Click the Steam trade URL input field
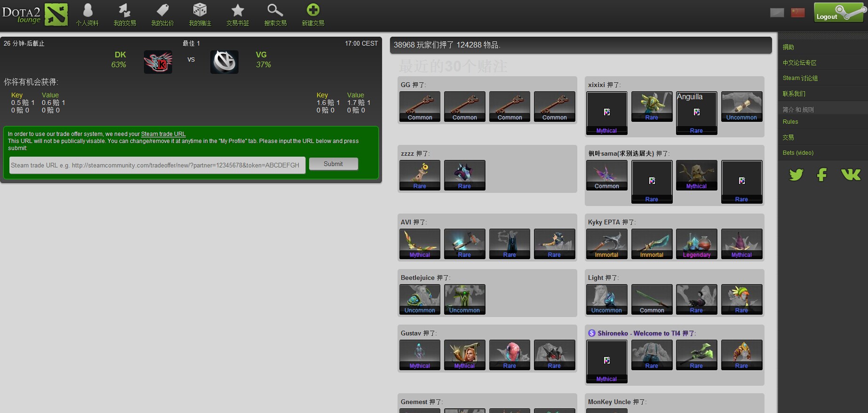Image resolution: width=868 pixels, height=413 pixels. tap(157, 165)
